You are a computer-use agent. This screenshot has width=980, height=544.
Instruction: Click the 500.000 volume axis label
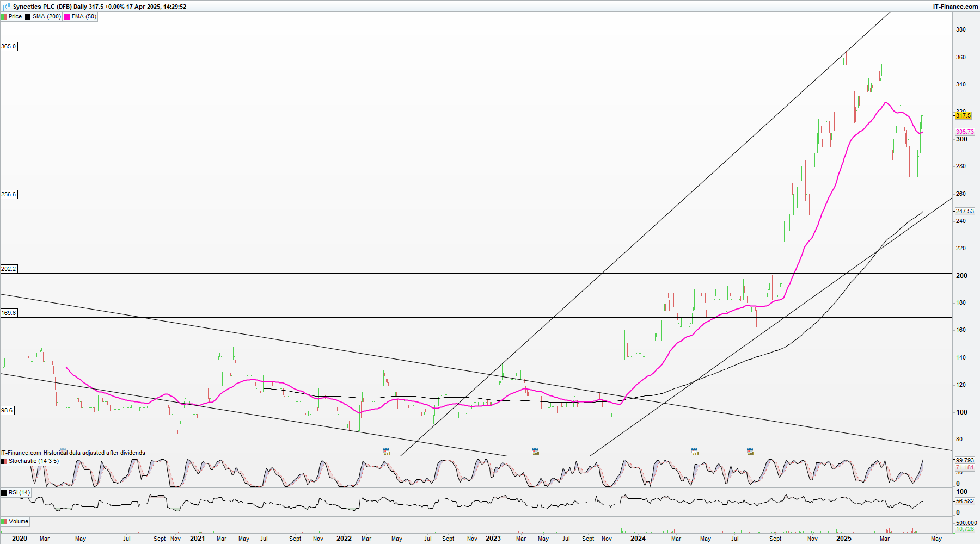[x=966, y=523]
